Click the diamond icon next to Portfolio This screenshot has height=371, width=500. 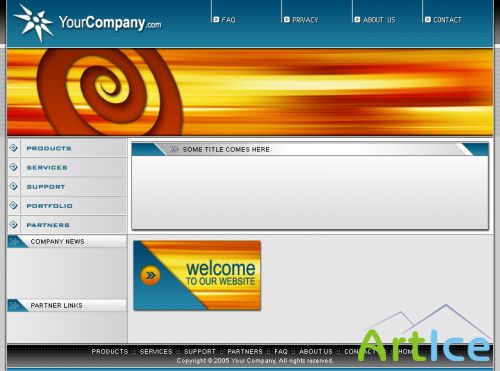coord(14,205)
